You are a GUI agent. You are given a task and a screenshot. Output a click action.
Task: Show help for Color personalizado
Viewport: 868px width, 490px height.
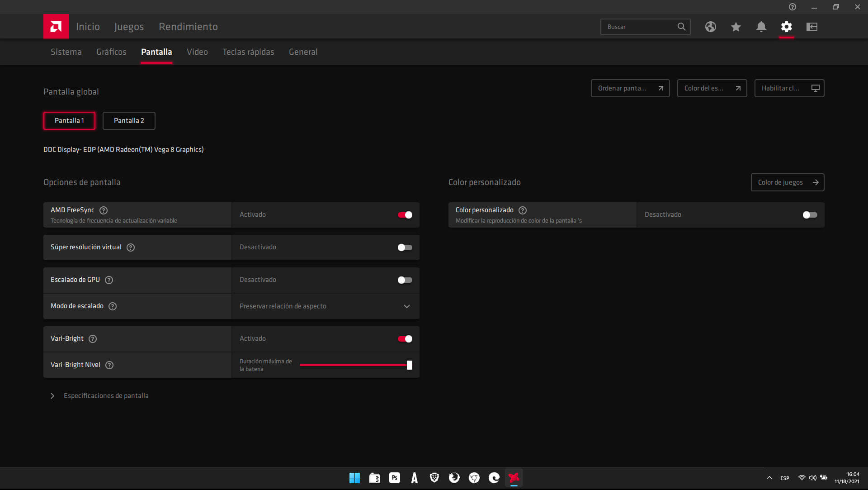coord(523,210)
